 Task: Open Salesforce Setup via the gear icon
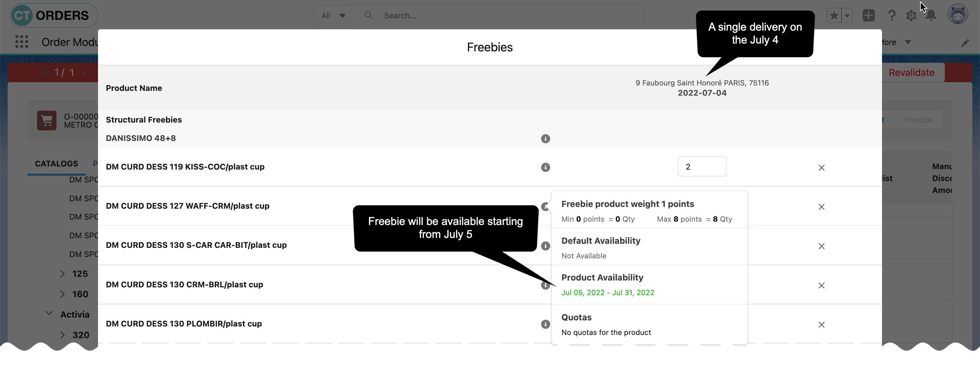pos(911,15)
